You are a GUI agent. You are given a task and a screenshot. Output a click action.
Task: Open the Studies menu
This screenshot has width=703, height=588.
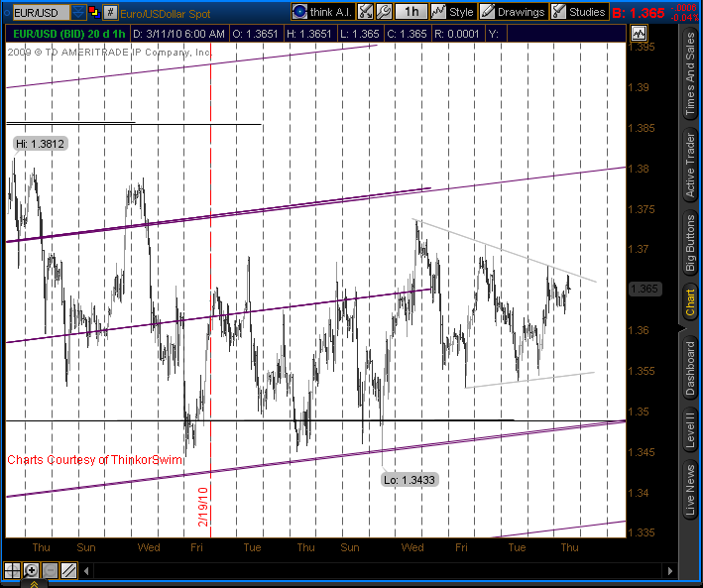click(579, 12)
